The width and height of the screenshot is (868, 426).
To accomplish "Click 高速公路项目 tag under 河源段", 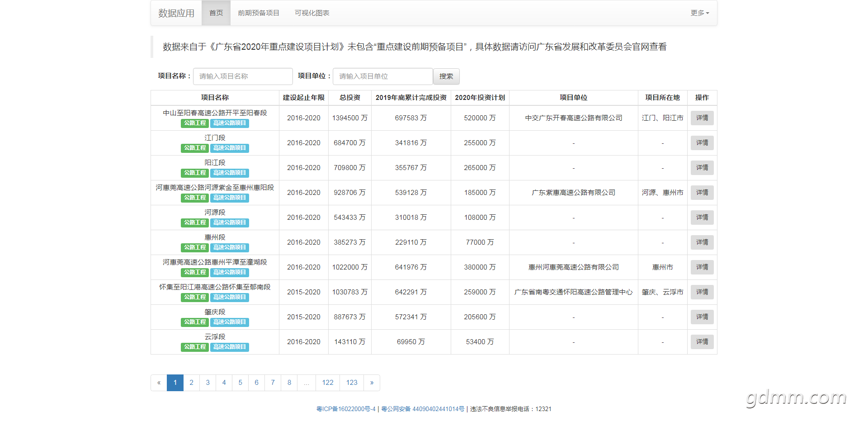I will 230,222.
